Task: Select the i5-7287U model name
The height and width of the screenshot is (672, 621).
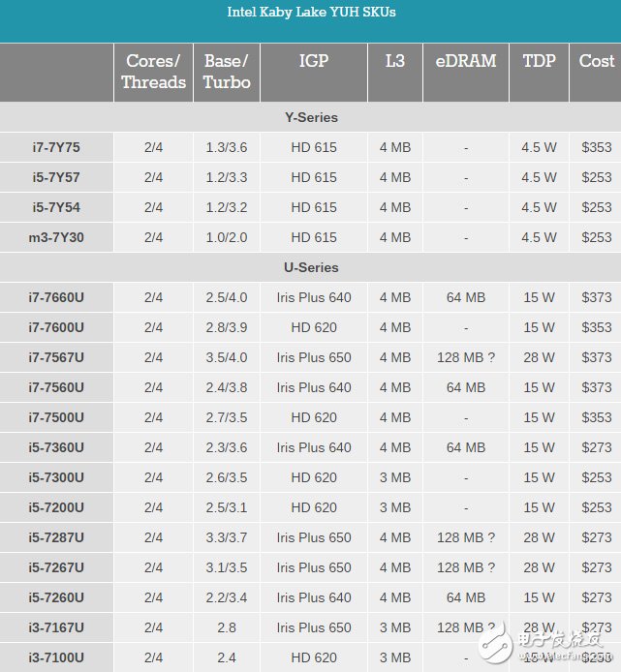Action: coord(56,537)
